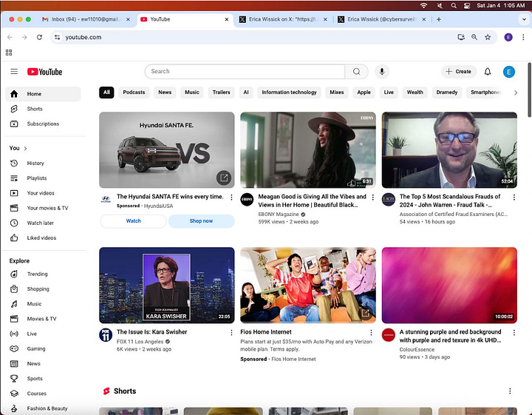Select the Trailers filter chip
The image size is (532, 415).
221,92
